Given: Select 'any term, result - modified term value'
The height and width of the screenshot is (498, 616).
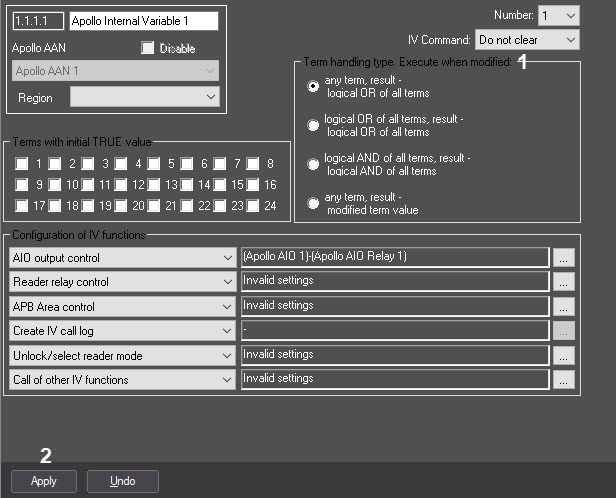Looking at the screenshot, I should (314, 203).
